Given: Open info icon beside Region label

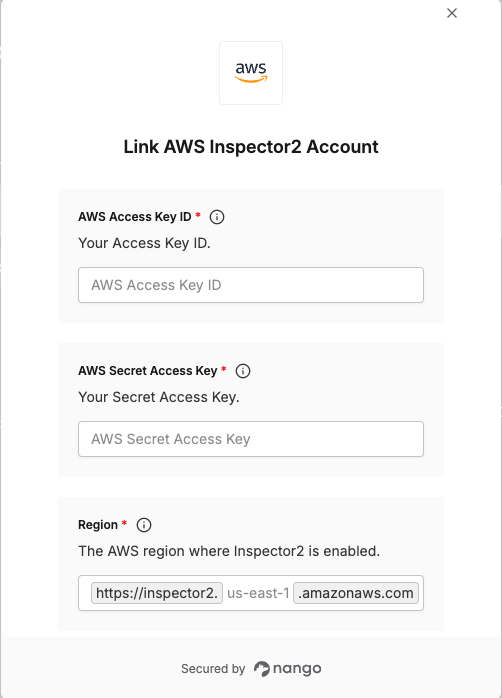Looking at the screenshot, I should tap(144, 525).
